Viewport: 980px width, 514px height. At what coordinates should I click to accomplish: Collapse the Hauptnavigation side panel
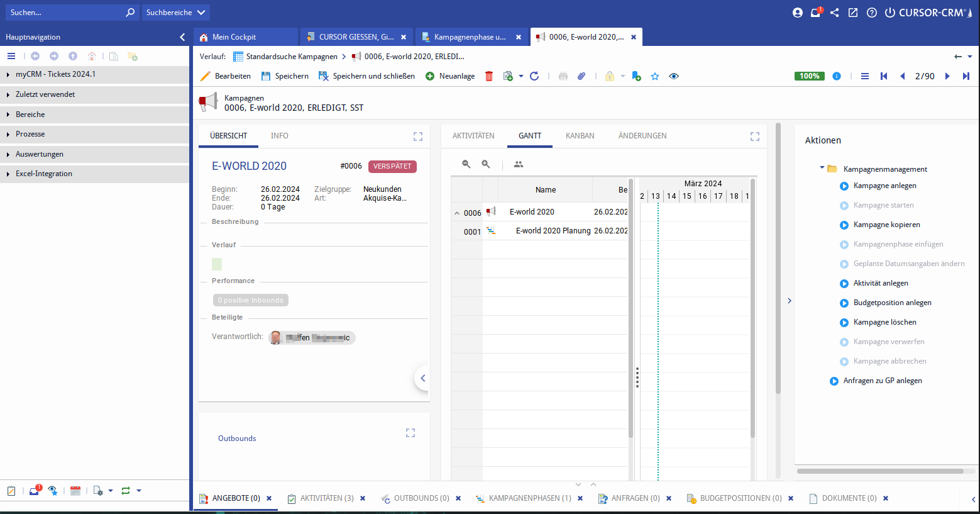point(182,37)
